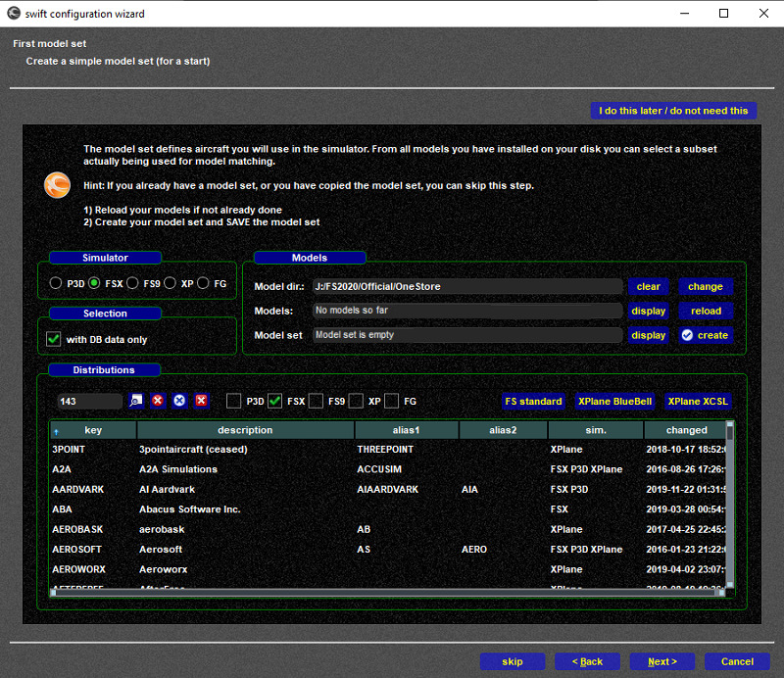Click the round red clear-filter icon

(158, 401)
